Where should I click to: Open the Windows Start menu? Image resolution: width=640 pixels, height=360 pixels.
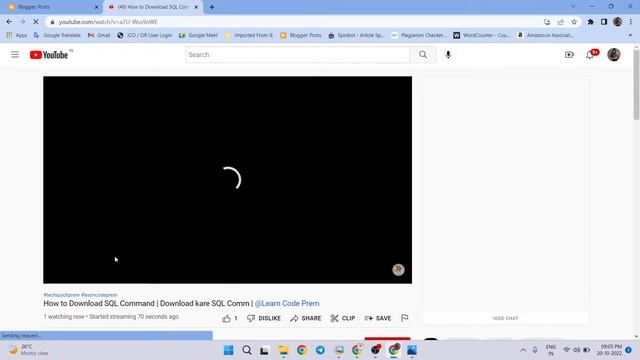click(229, 350)
